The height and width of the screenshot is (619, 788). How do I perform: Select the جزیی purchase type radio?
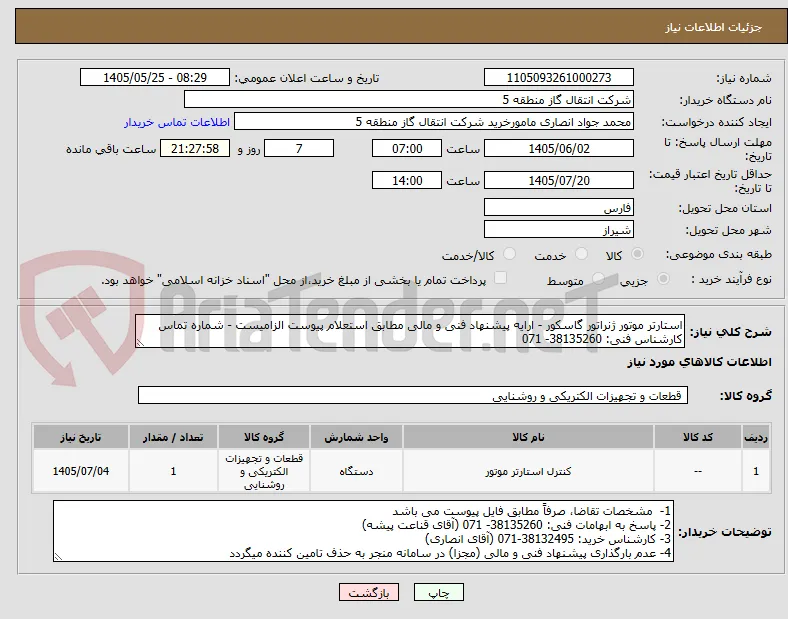pos(663,278)
